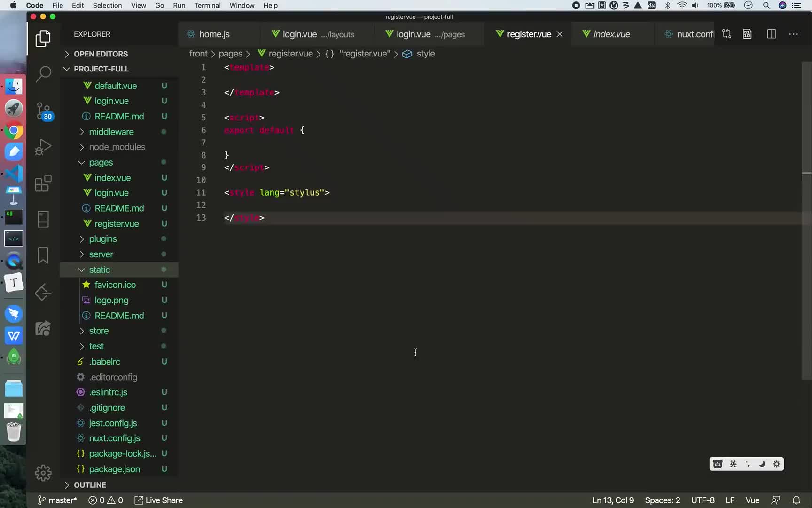The image size is (812, 508).
Task: Expand the middleware folder
Action: 111,132
